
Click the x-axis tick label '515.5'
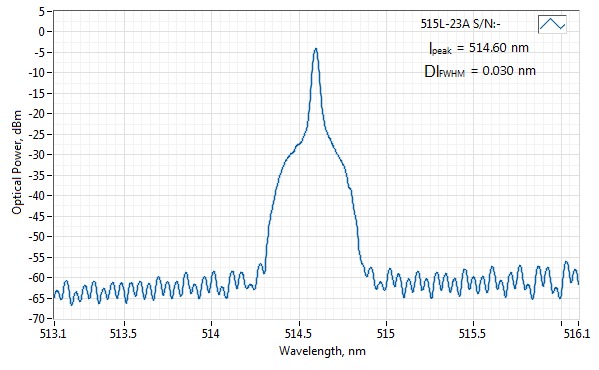473,334
